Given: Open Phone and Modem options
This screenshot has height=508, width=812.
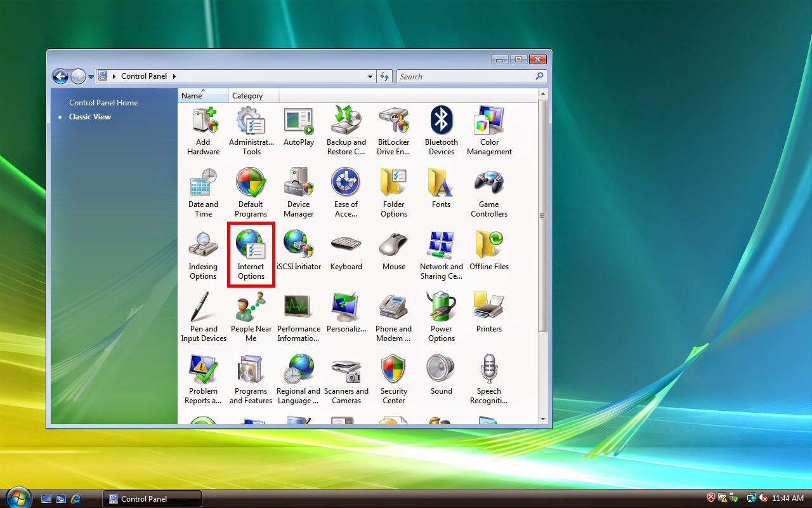Looking at the screenshot, I should coord(394,318).
